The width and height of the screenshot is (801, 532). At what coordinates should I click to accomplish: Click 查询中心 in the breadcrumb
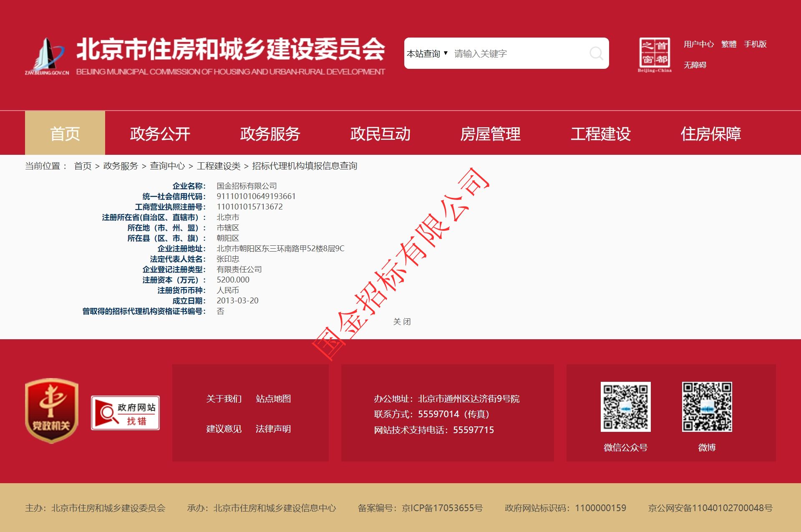(x=167, y=166)
